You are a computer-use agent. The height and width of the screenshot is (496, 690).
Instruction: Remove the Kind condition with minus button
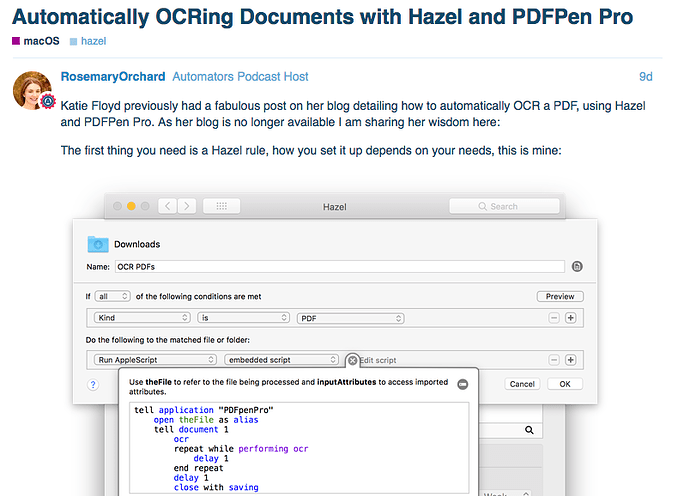[554, 318]
